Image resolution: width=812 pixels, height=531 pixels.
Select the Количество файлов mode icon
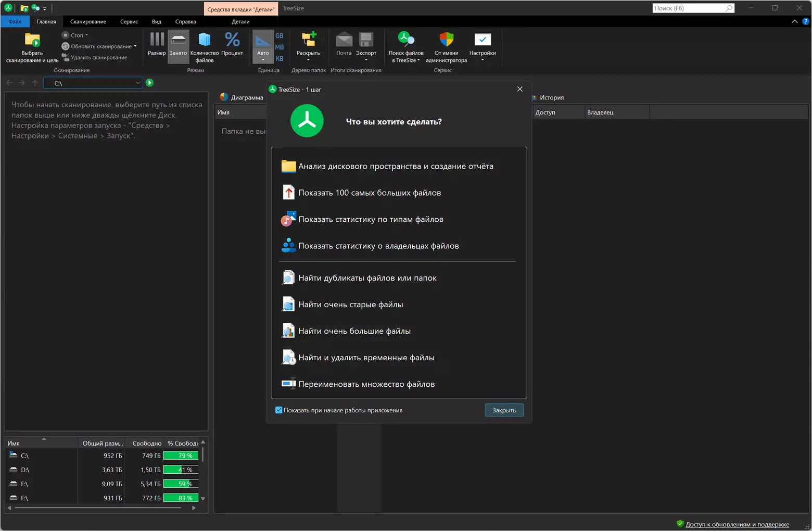coord(204,41)
